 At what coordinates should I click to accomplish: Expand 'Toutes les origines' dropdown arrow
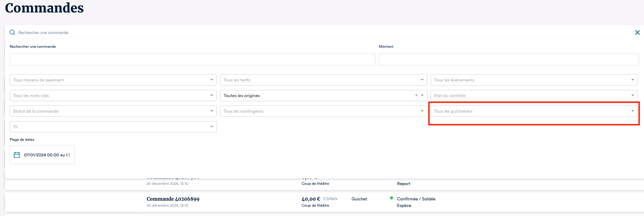coord(422,96)
